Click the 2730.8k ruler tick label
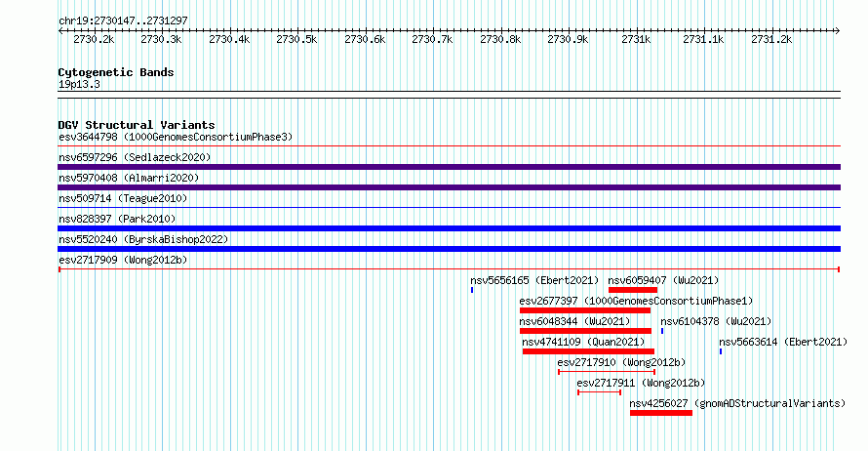868x451 pixels. [x=500, y=39]
